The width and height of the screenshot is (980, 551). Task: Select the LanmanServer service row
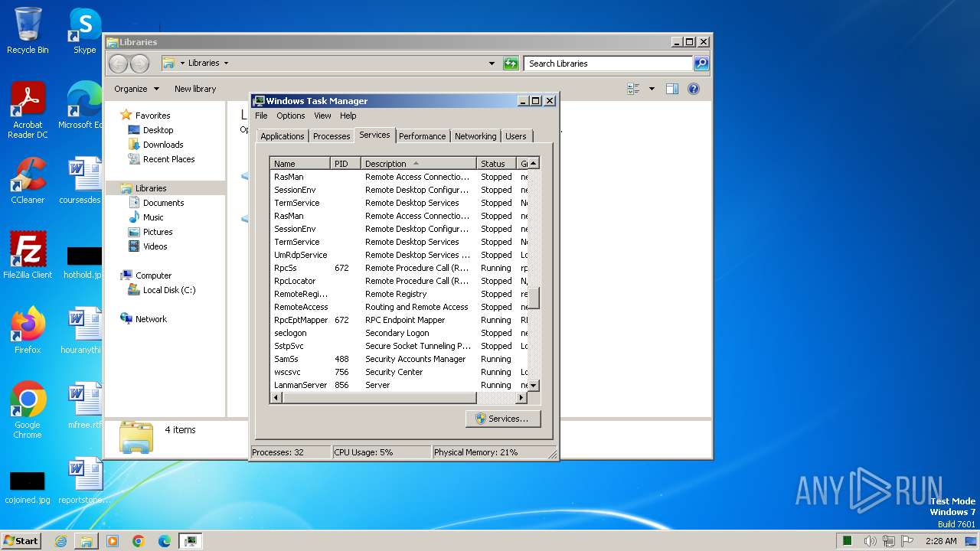tap(400, 385)
